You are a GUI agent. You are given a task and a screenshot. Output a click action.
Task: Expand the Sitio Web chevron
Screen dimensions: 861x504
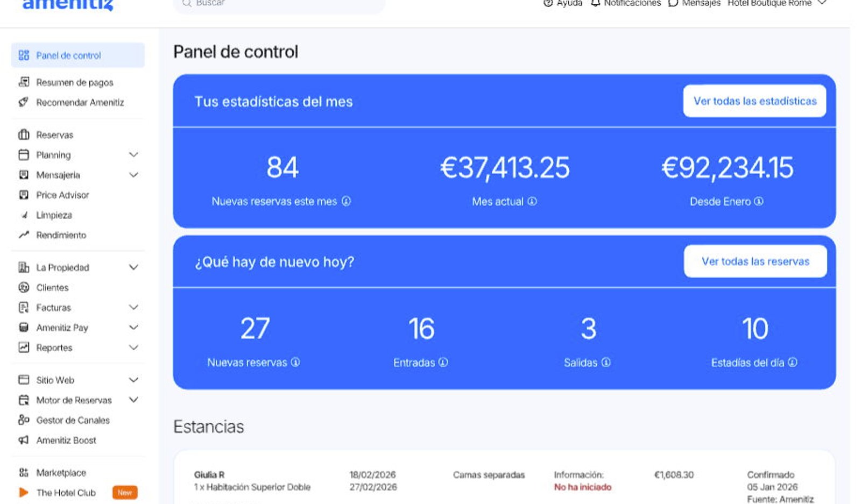tap(134, 380)
